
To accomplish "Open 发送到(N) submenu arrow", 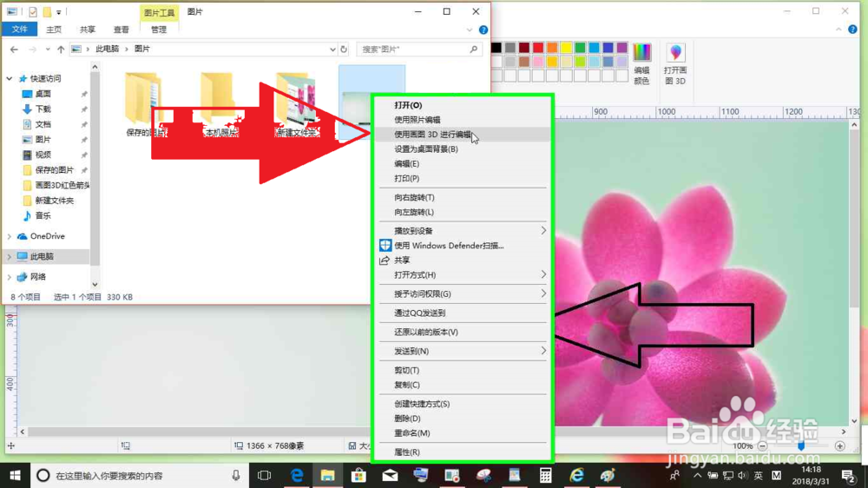I will click(x=543, y=351).
